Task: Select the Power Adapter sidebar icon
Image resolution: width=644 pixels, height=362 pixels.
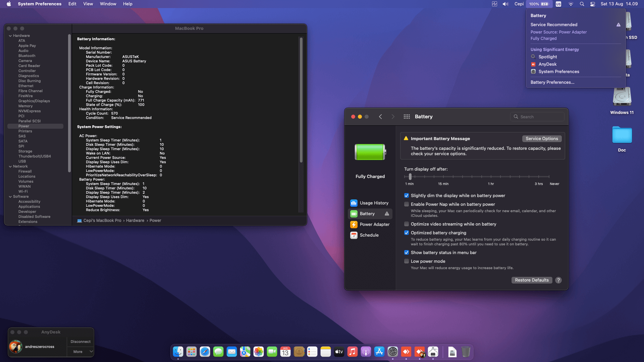Action: point(354,224)
